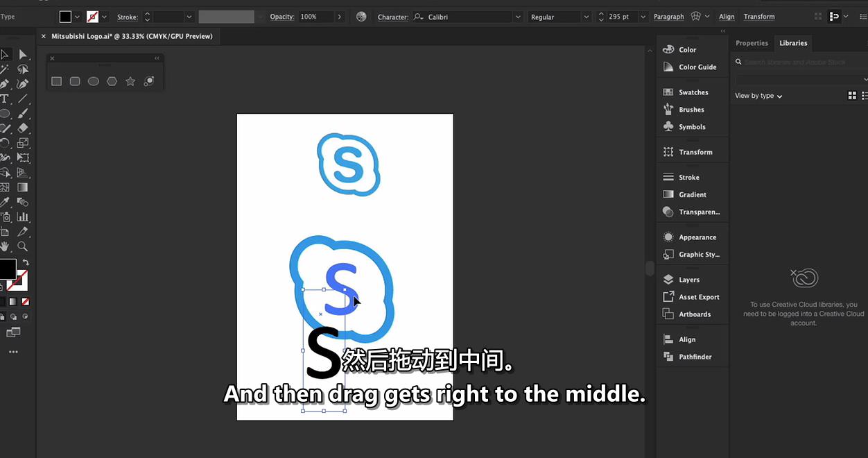Pick the Curvature tool
Image resolution: width=868 pixels, height=458 pixels.
[23, 84]
